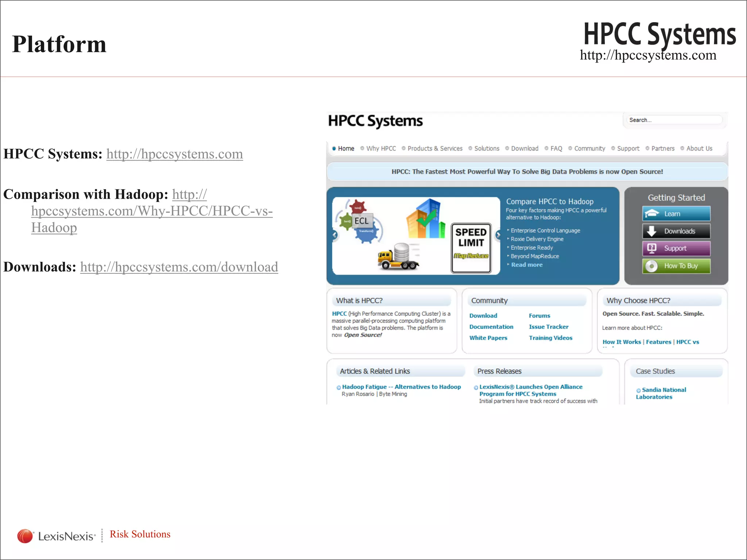Click Roxie Delivery Engine bullet
747x560 pixels.
pos(537,239)
